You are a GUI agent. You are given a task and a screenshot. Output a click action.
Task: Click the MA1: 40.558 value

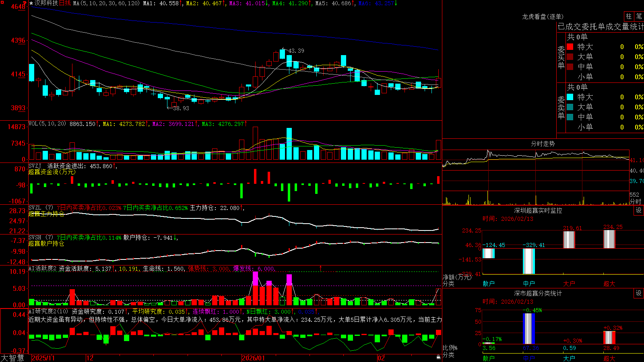(x=162, y=3)
